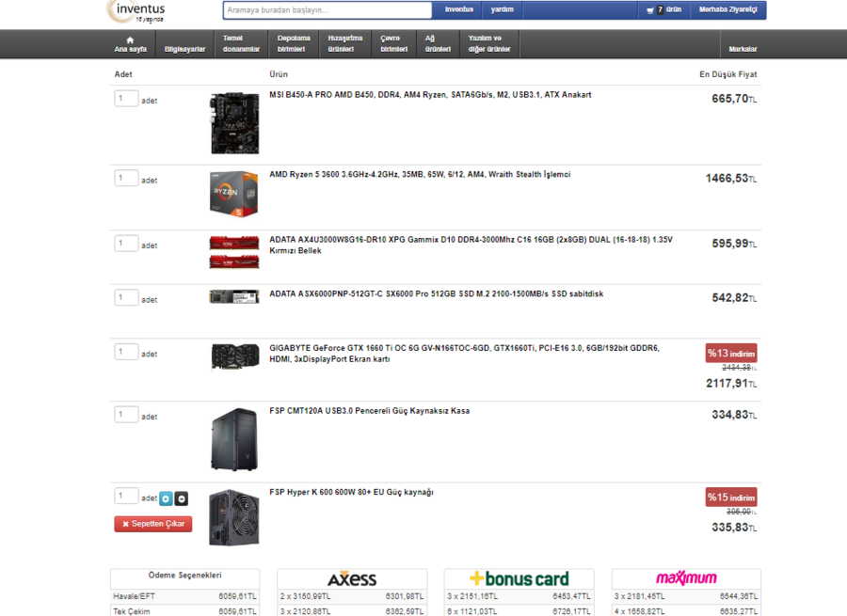The height and width of the screenshot is (616, 847).
Task: Open Yazılım ve diğer ürünler menu
Action: 488,43
